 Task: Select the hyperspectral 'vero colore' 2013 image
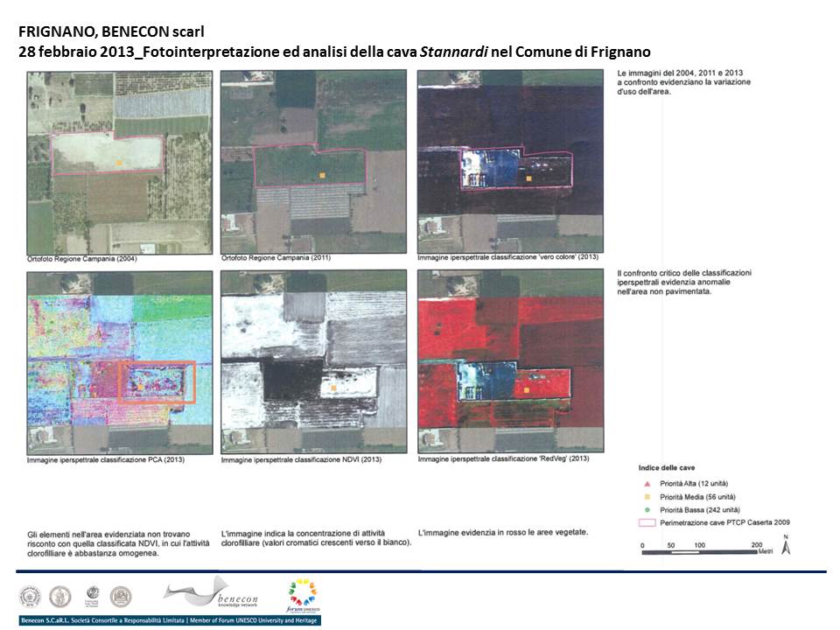[x=510, y=162]
